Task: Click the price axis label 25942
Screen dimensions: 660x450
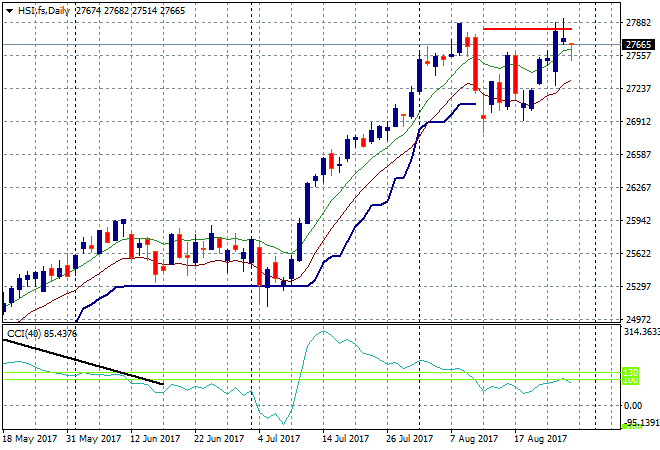Action: (x=638, y=221)
